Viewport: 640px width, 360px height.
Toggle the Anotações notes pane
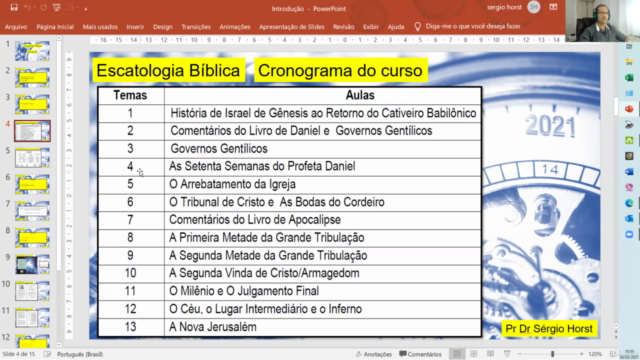coord(373,354)
